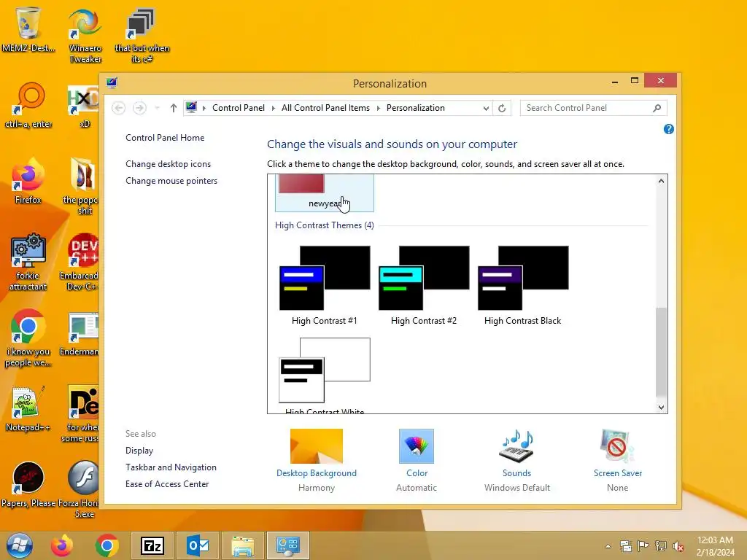Select the High Contrast #1 theme
The image size is (747, 560).
[x=325, y=286]
